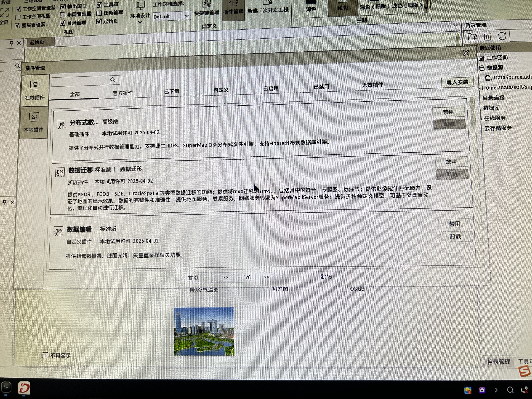532x399 pixels.
Task: Click the 首页 pagination button
Action: point(193,278)
